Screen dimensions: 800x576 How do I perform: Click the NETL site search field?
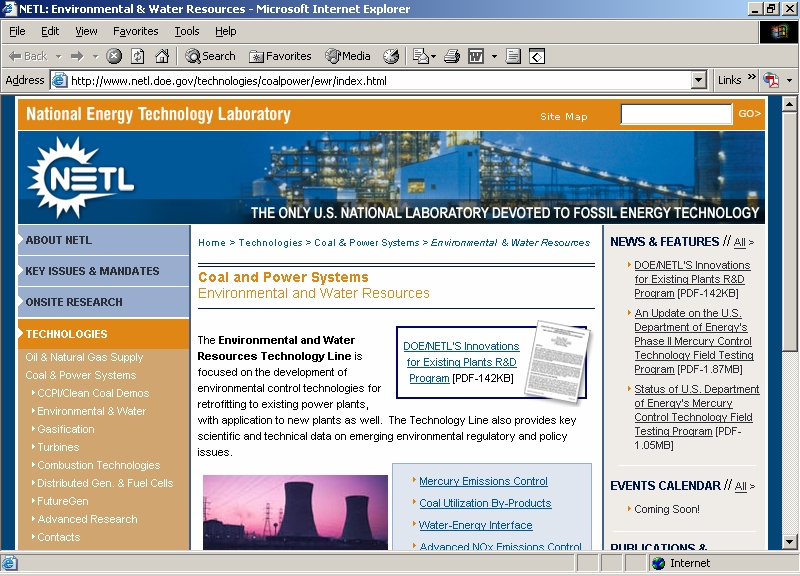(x=676, y=114)
